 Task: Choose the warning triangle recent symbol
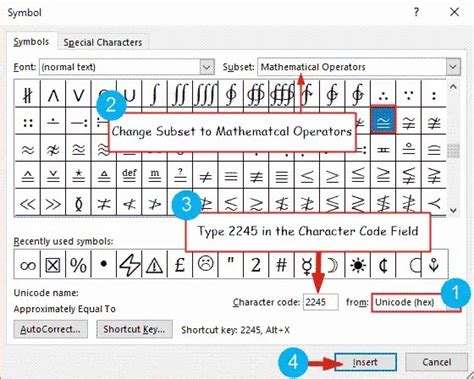pos(155,265)
